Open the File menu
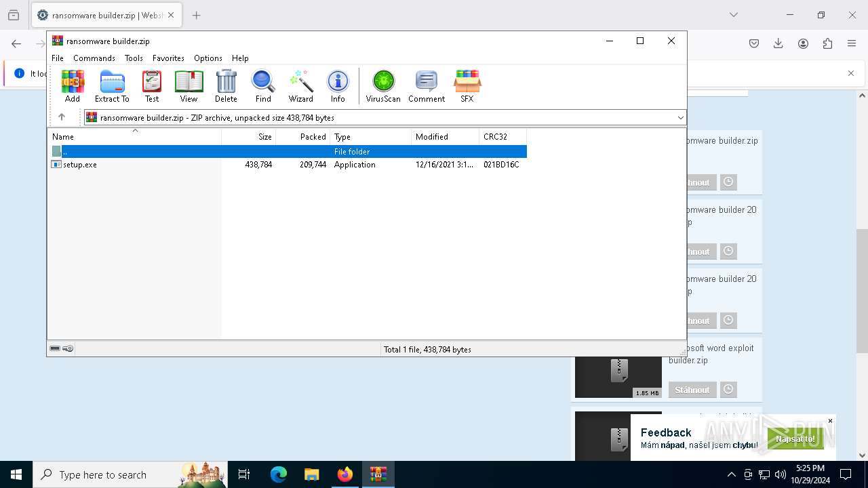The image size is (868, 488). 58,58
